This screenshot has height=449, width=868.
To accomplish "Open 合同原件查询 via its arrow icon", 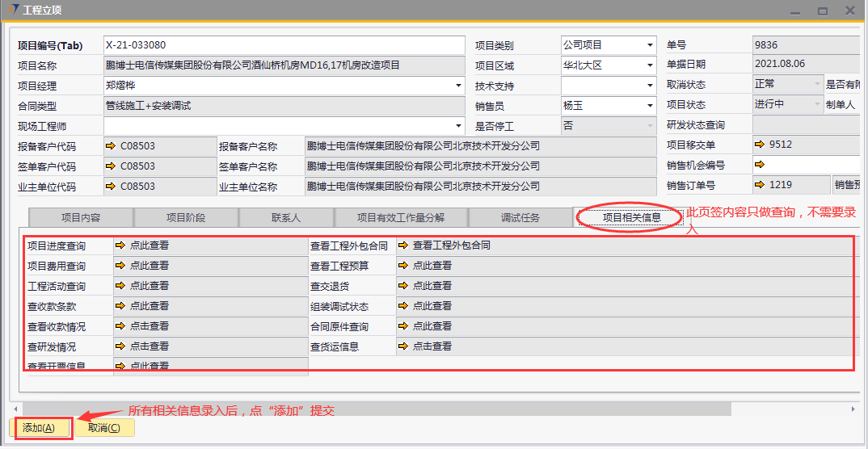I will click(x=403, y=326).
